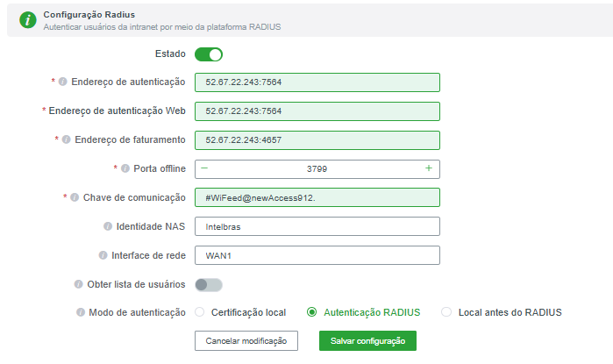Click the Chave de comunicação input field

coord(317,197)
